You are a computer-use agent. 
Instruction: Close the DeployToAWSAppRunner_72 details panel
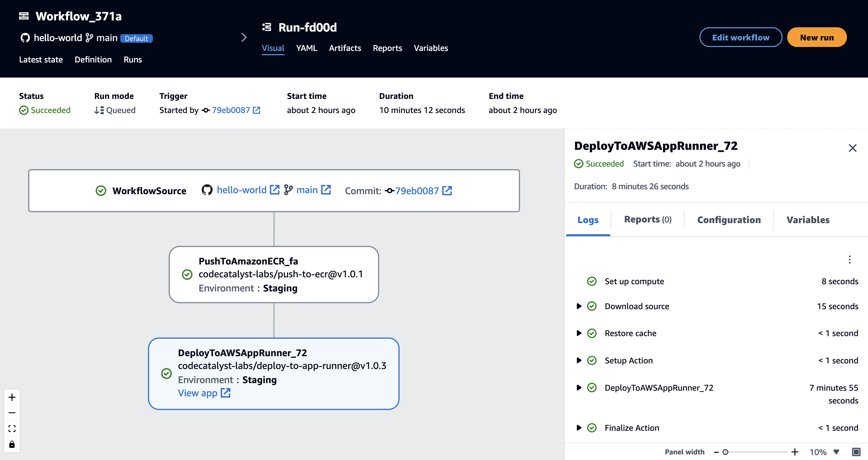coord(853,148)
